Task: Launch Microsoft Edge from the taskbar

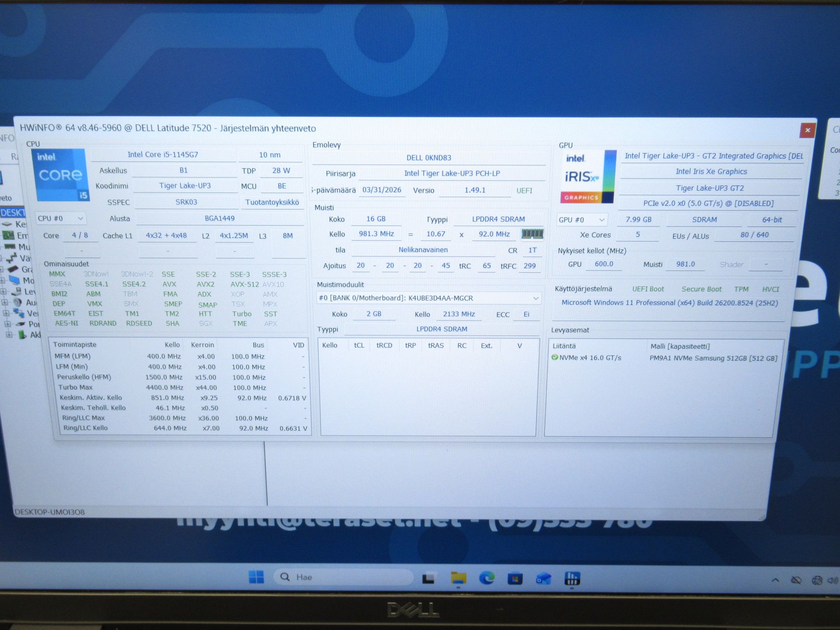Action: [486, 578]
